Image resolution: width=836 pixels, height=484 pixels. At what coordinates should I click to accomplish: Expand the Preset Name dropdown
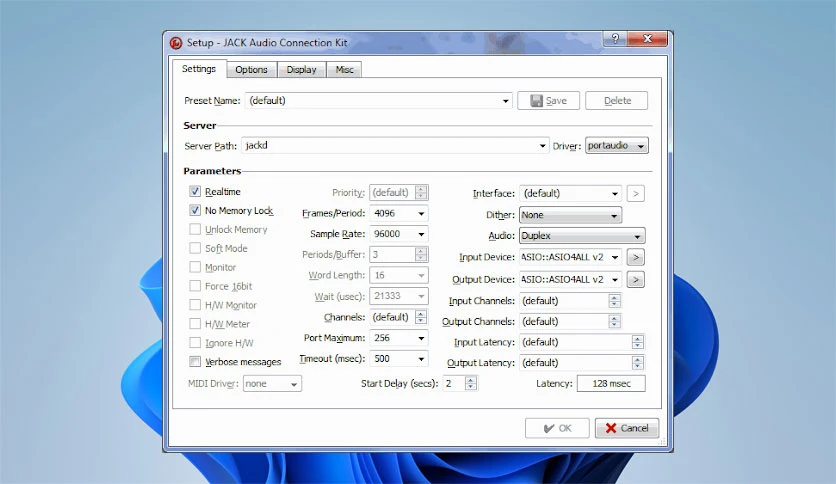click(379, 101)
